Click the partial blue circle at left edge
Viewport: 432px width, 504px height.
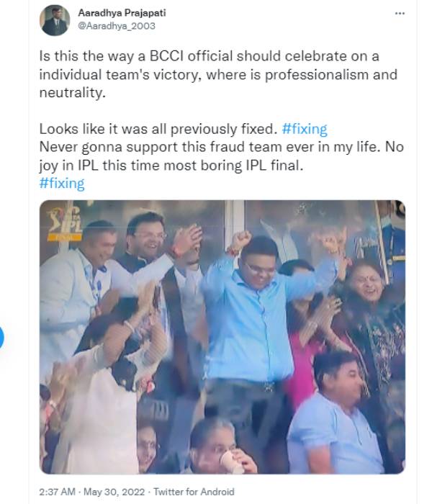point(1,338)
